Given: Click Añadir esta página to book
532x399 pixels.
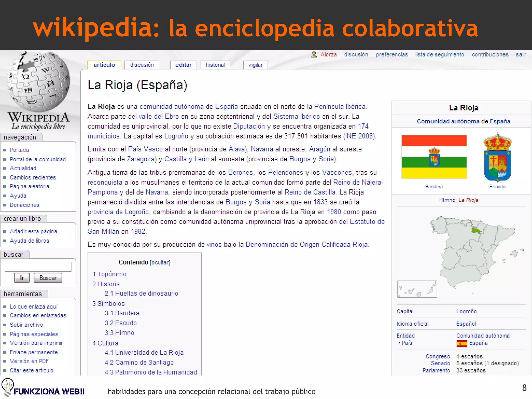Looking at the screenshot, I should pyautogui.click(x=33, y=231).
